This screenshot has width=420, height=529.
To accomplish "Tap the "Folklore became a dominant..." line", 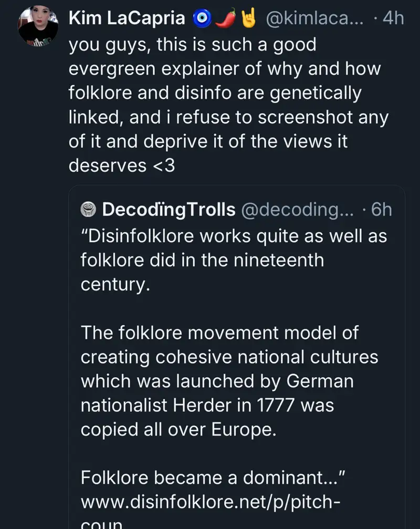I will click(212, 478).
